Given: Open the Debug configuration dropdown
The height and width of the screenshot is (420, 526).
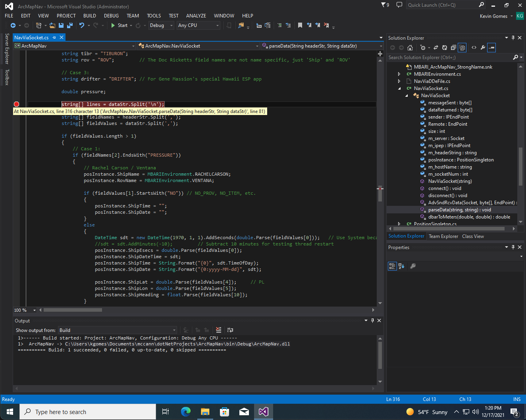Looking at the screenshot, I should tap(161, 25).
